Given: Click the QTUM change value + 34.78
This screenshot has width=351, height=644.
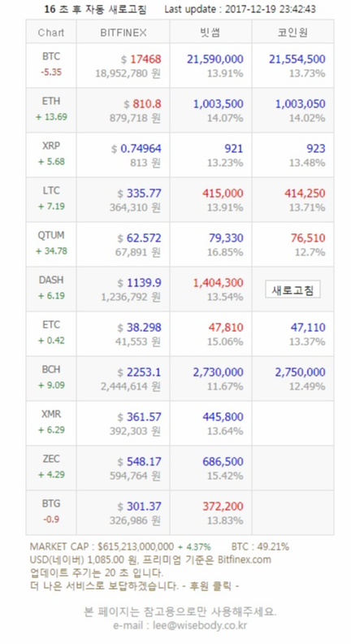Looking at the screenshot, I should (x=51, y=251).
